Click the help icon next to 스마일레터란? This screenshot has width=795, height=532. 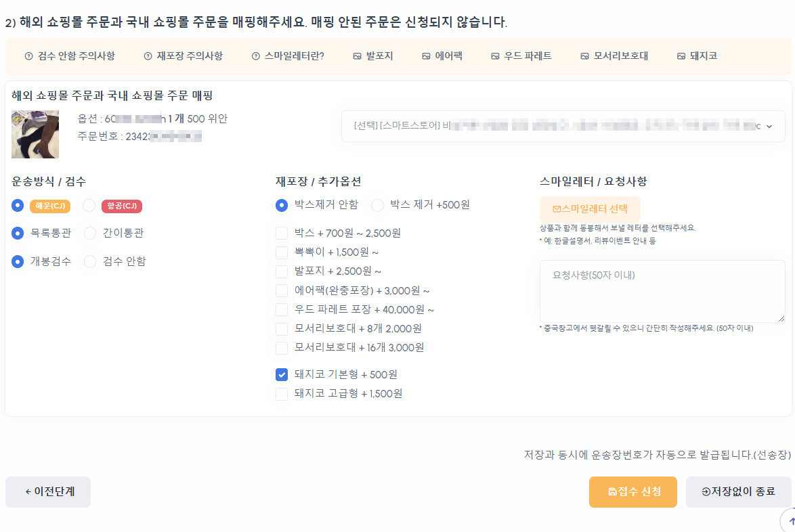click(x=255, y=56)
